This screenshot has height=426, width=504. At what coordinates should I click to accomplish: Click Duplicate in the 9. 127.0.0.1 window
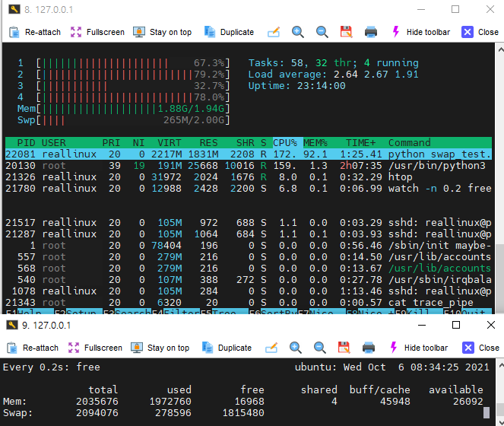227,348
